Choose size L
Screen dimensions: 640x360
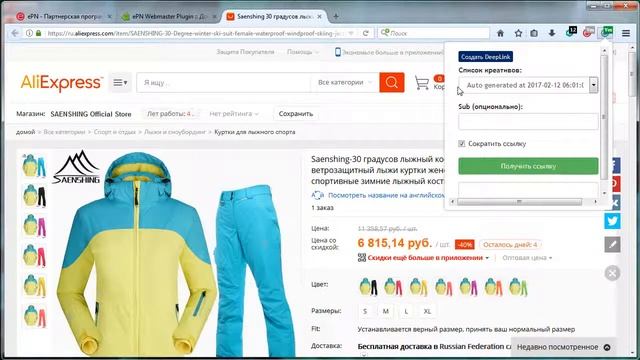(406, 311)
